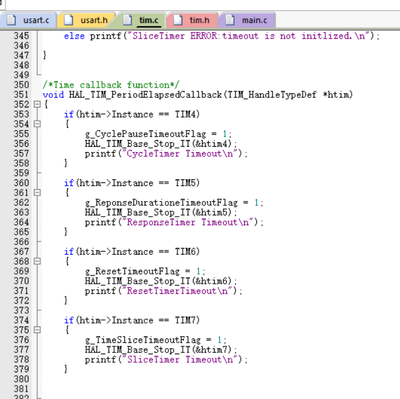Viewport: 400px width, 399px height.
Task: Click HAL_TIM_Base_Stop_IT(&htim5) call
Action: [x=161, y=212]
